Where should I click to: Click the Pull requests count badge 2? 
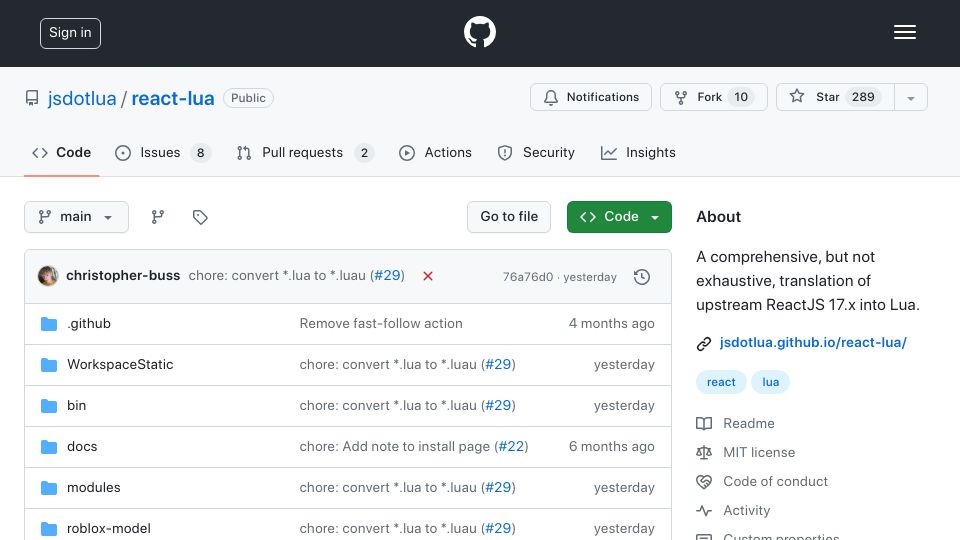pyautogui.click(x=364, y=152)
